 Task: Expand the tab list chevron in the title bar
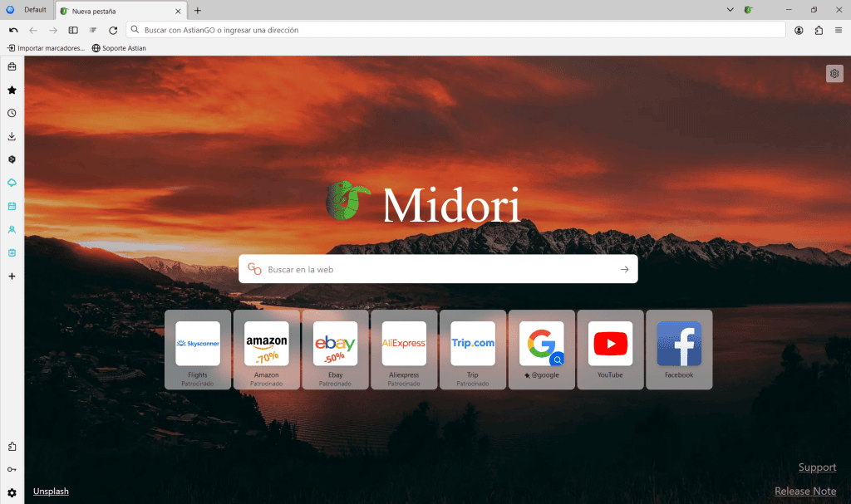[x=730, y=10]
